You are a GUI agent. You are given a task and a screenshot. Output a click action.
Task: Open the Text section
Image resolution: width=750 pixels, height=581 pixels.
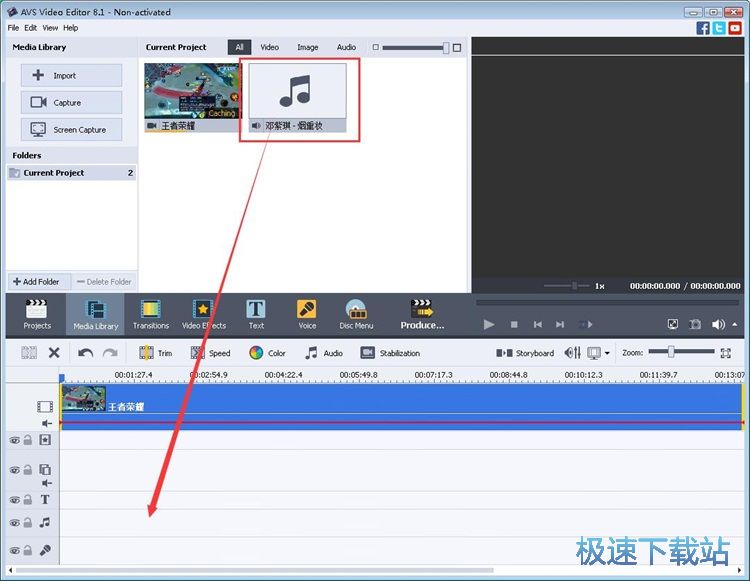coord(256,315)
